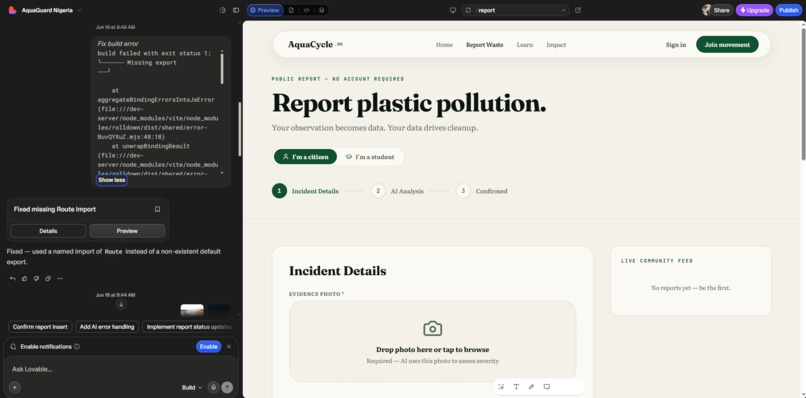Open the more options ellipsis under the message

click(x=60, y=279)
